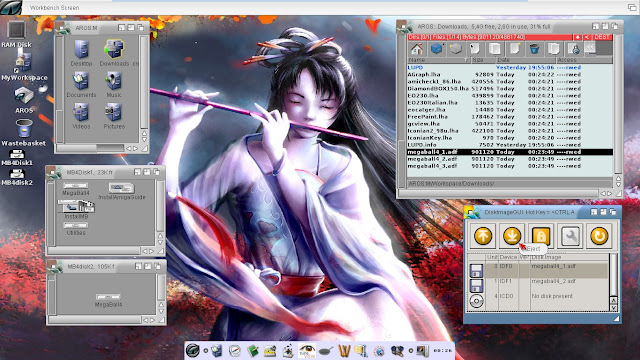
Task: Click the padlock document icon in the Downloads toolbar
Action: click(x=573, y=49)
